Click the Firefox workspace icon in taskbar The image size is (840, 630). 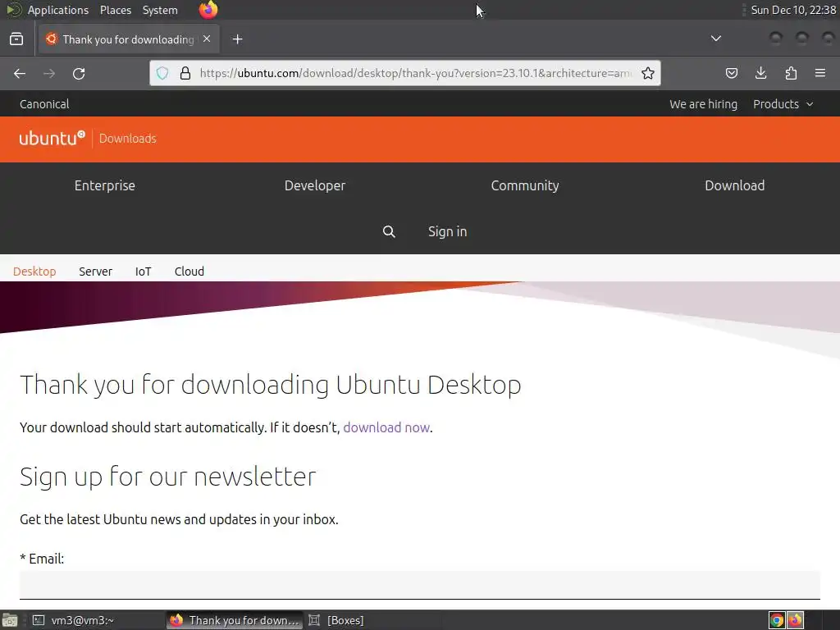pyautogui.click(x=795, y=620)
